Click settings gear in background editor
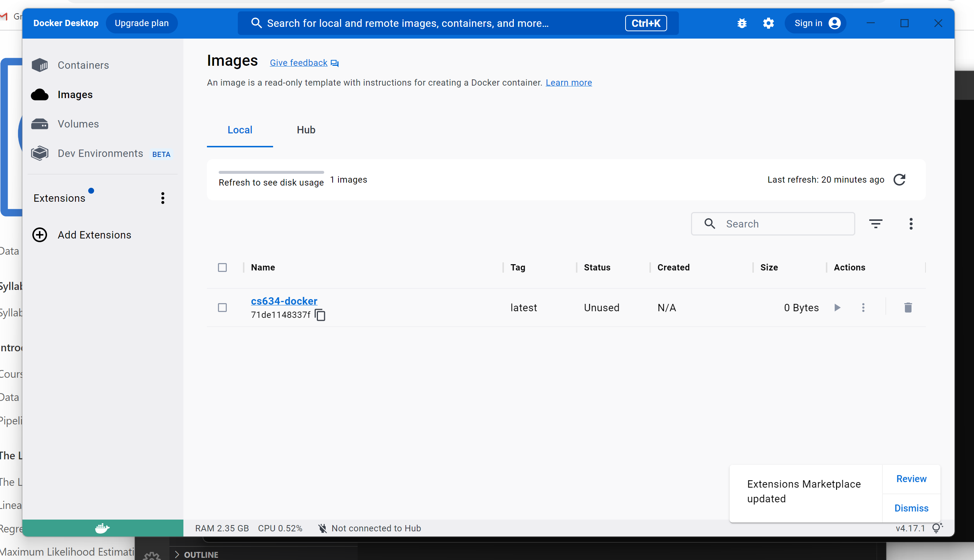Screen dimensions: 974x560 151,556
